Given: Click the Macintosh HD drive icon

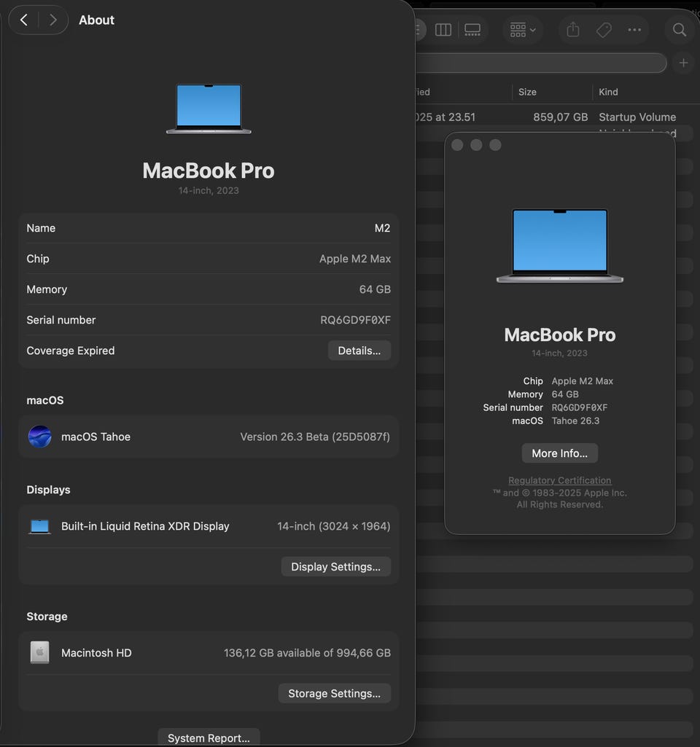Looking at the screenshot, I should pyautogui.click(x=39, y=652).
